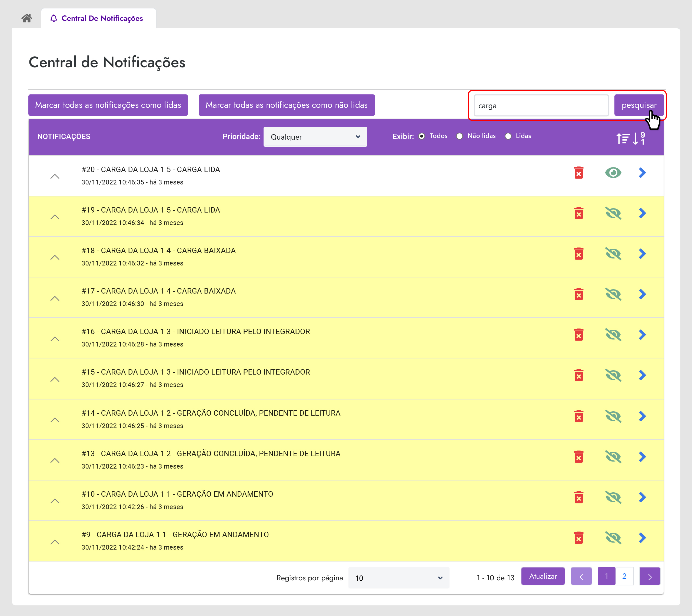Click the sort ascending lines icon
This screenshot has height=616, width=692.
tap(623, 138)
